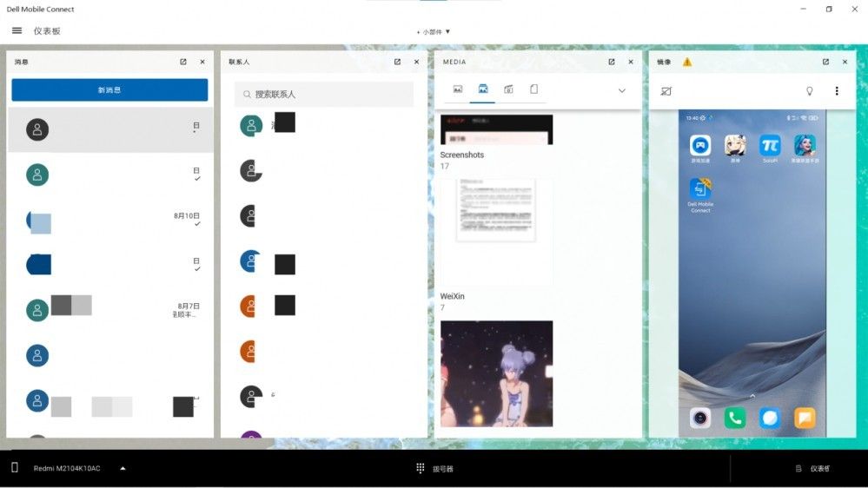
Task: Select the first contact with teal avatar
Action: (251, 126)
